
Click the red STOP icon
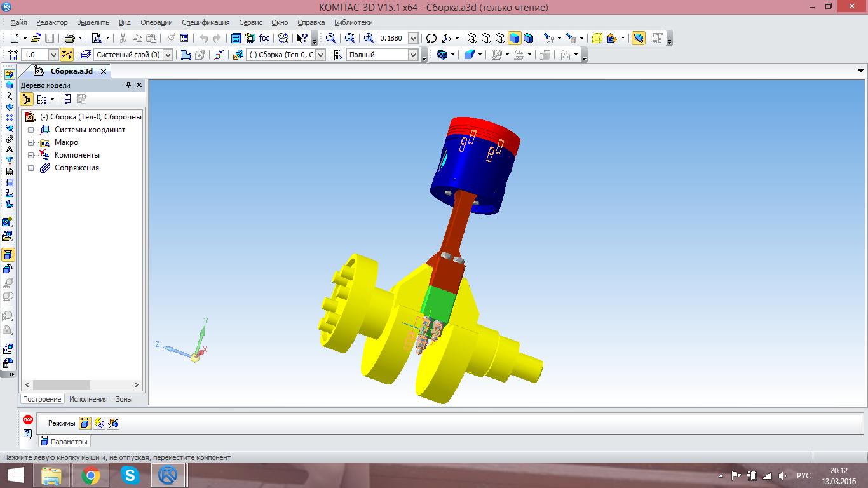tap(27, 420)
